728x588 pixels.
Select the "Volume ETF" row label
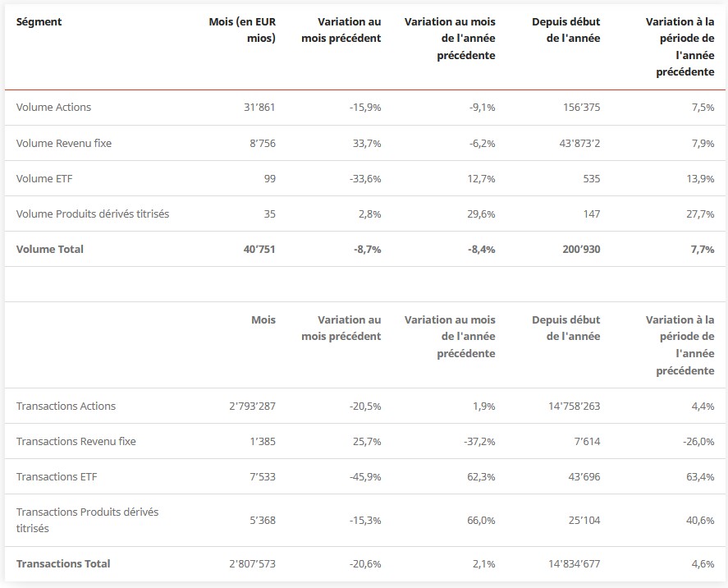(44, 178)
